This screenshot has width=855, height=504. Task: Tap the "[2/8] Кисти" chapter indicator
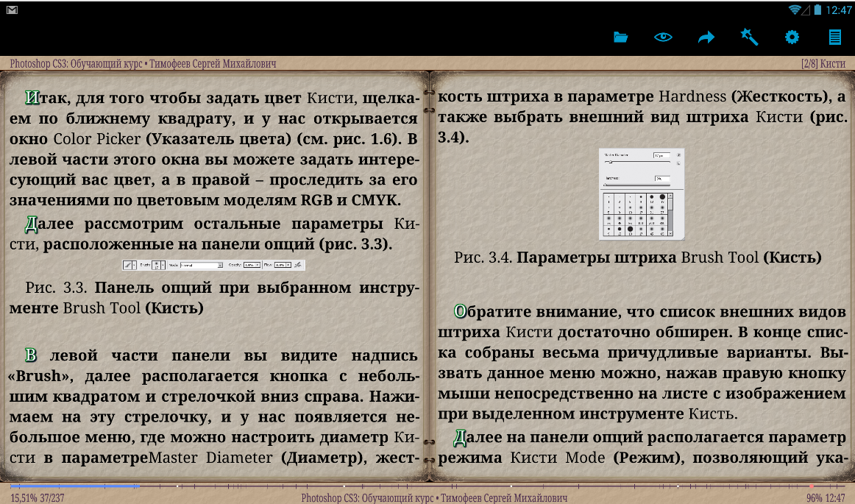823,64
